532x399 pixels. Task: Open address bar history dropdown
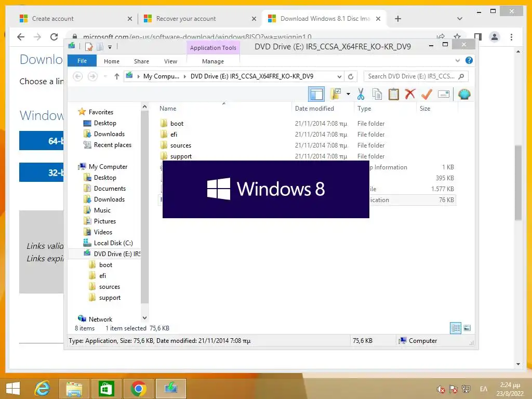(x=339, y=76)
